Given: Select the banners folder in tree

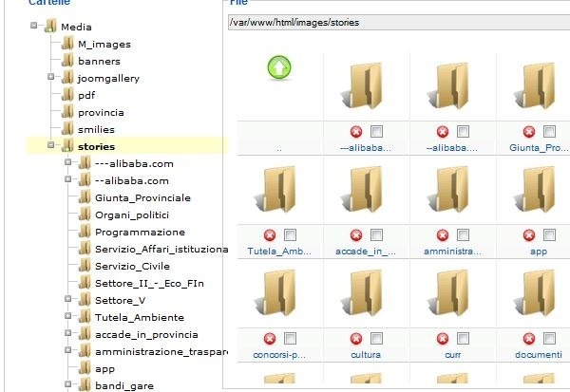Looking at the screenshot, I should [x=99, y=61].
